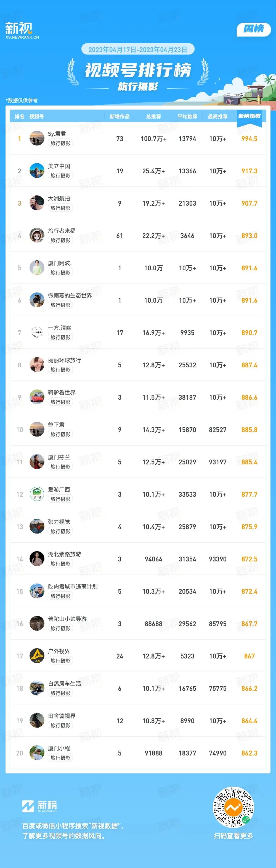The image size is (276, 868).
Task: Select the 大洲航拍 camera avatar
Action: pos(37,203)
